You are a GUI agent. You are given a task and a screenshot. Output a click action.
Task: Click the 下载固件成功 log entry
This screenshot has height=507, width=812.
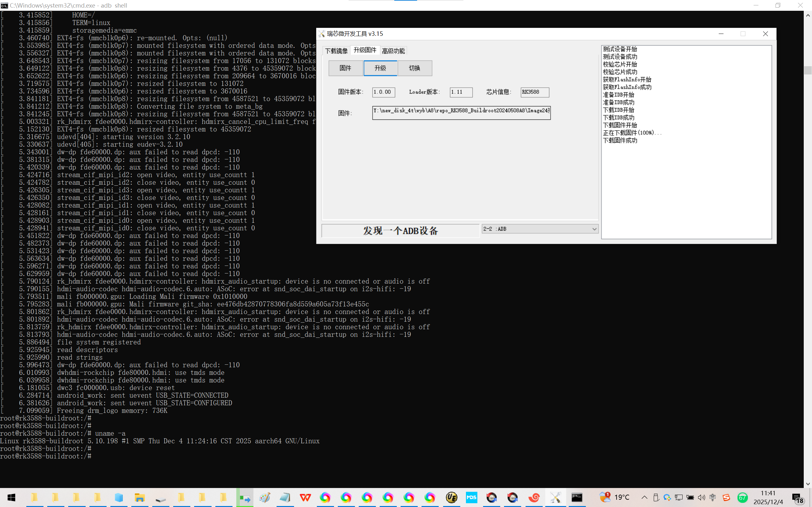coord(620,140)
